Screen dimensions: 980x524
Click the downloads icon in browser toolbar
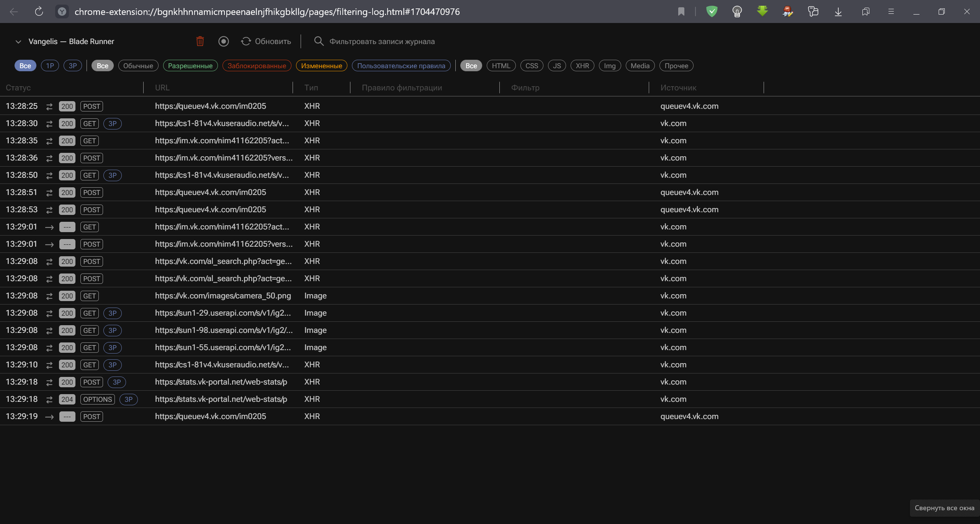coord(838,11)
